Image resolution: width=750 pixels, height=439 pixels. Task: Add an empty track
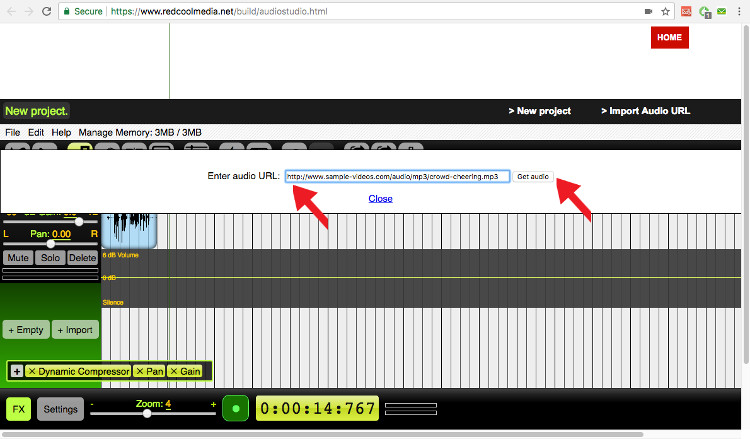tap(25, 329)
